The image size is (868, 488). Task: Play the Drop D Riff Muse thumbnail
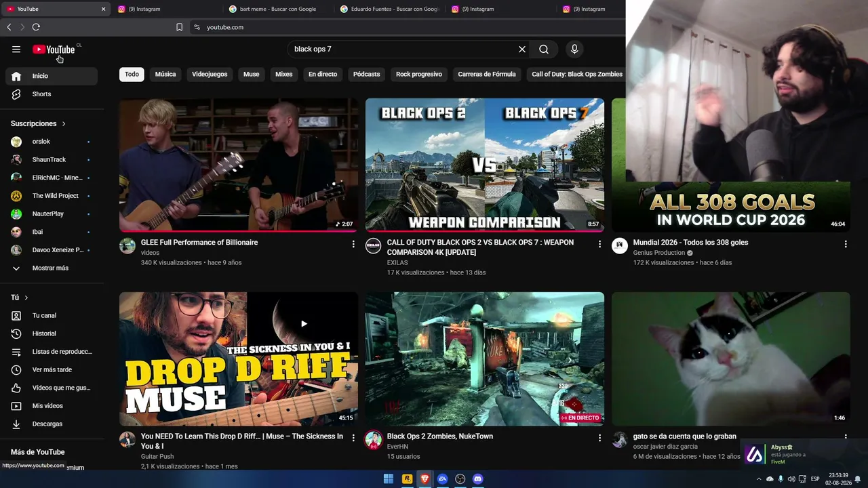point(239,359)
